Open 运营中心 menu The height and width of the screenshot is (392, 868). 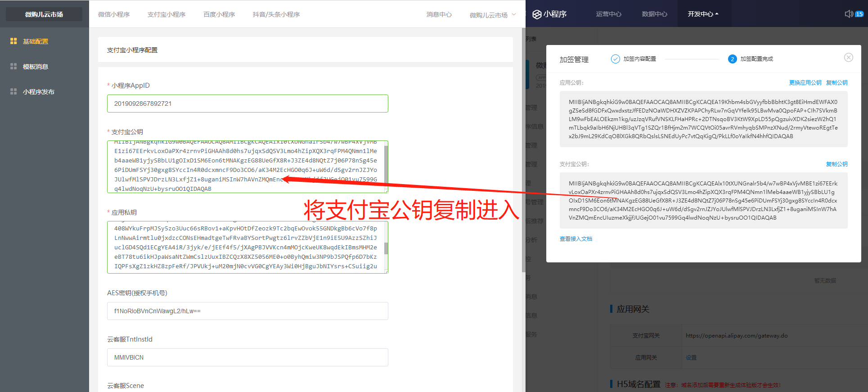pyautogui.click(x=609, y=14)
